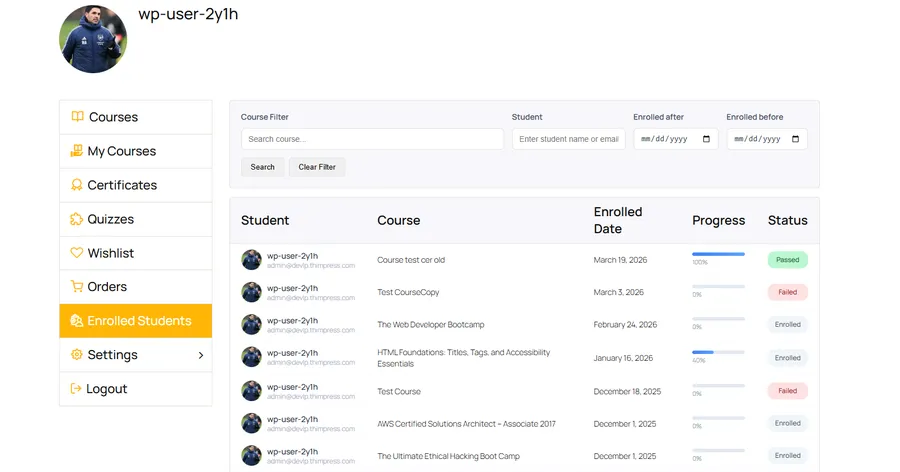Image resolution: width=900 pixels, height=472 pixels.
Task: Click the 'Test CourseCopy' course name
Action: pos(408,292)
